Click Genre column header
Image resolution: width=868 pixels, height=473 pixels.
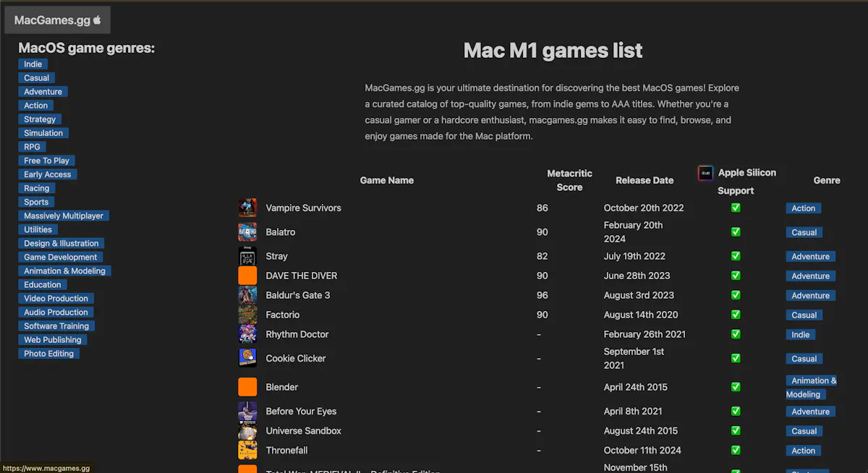click(x=827, y=180)
